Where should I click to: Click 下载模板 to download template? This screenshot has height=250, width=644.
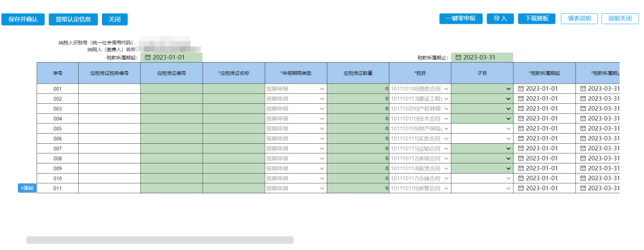click(x=537, y=18)
